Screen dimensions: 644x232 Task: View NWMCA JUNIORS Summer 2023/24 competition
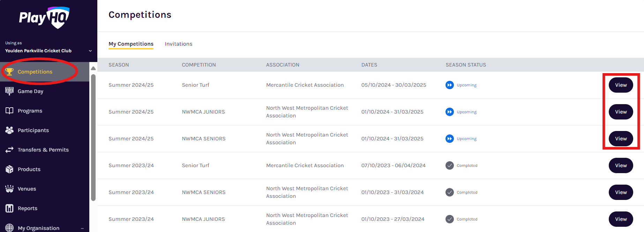click(x=621, y=219)
